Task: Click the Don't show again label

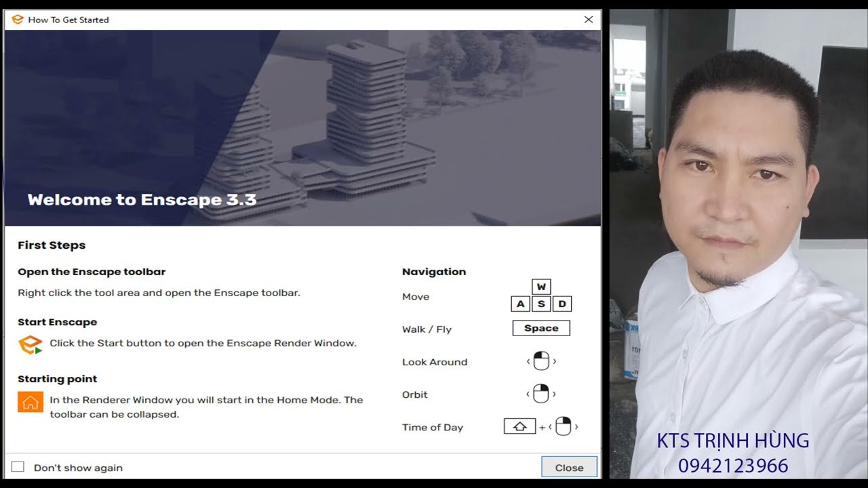Action: click(78, 468)
